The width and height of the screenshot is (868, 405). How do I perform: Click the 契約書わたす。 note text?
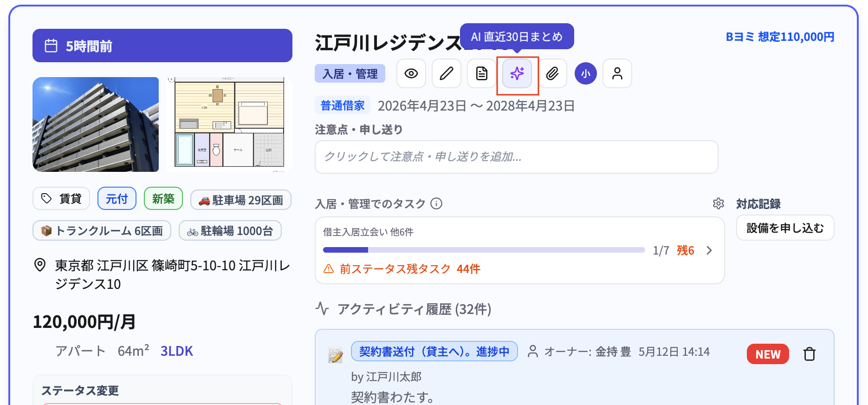393,397
